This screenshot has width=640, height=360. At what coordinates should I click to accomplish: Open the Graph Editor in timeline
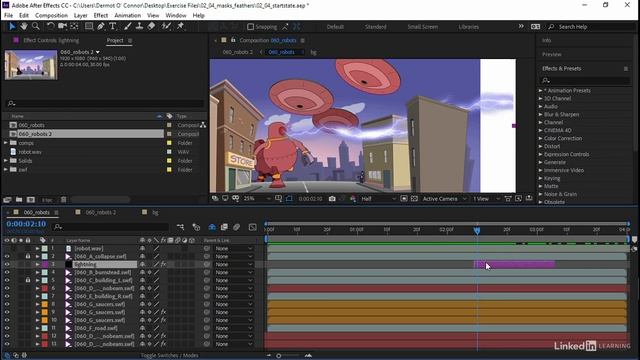(x=252, y=227)
